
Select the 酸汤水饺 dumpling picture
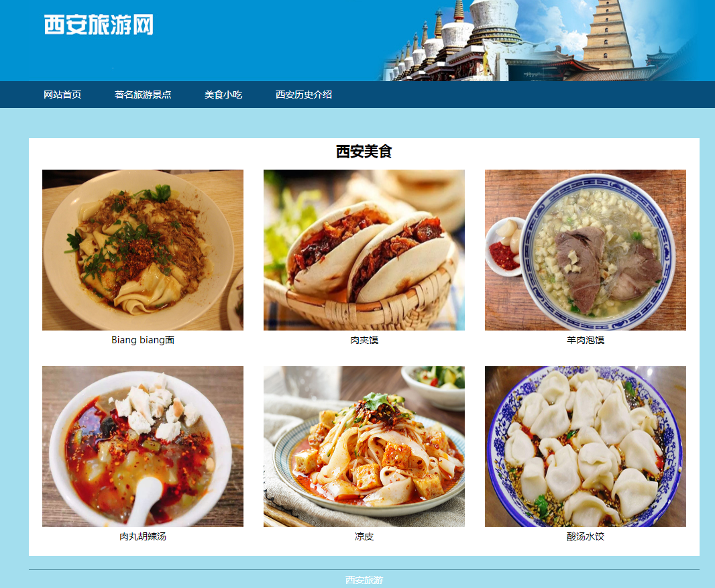(586, 447)
